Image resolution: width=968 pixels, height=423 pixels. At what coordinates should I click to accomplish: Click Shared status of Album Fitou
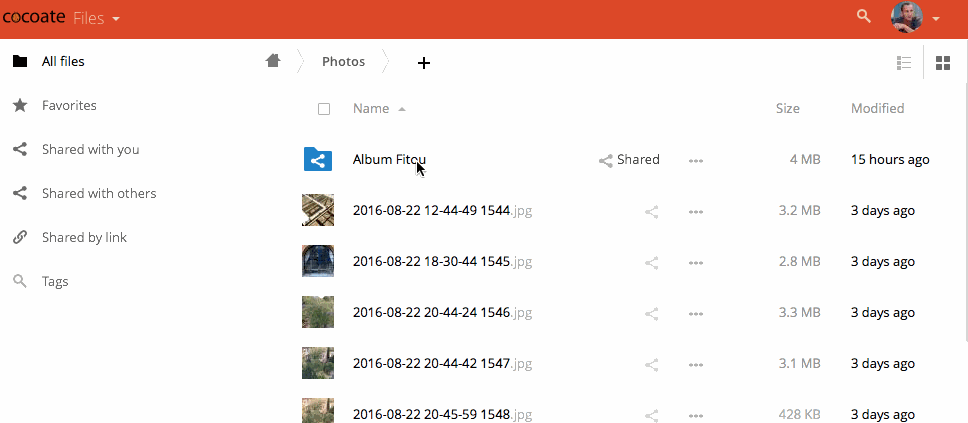click(x=629, y=160)
